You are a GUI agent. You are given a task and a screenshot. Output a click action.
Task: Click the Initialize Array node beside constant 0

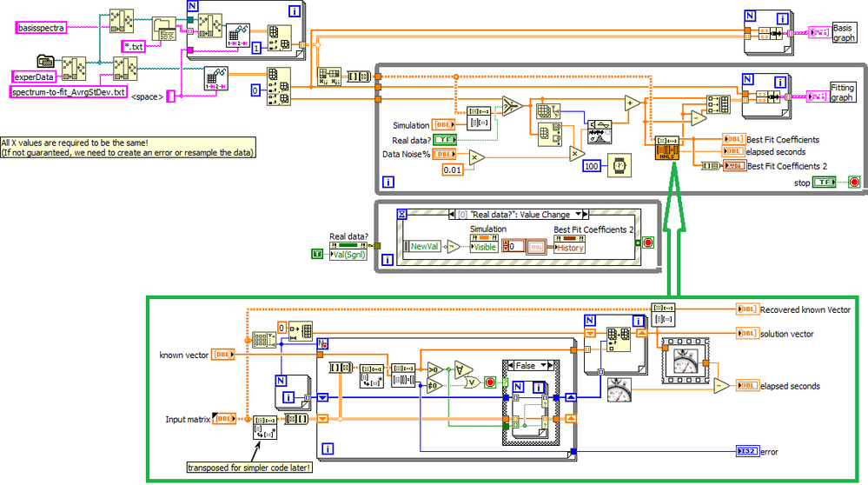(301, 330)
